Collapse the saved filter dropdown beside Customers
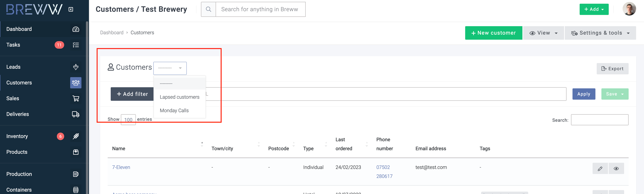 (170, 68)
